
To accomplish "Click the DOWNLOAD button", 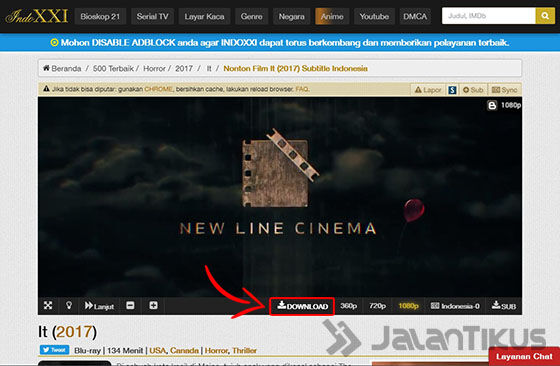I will point(302,306).
